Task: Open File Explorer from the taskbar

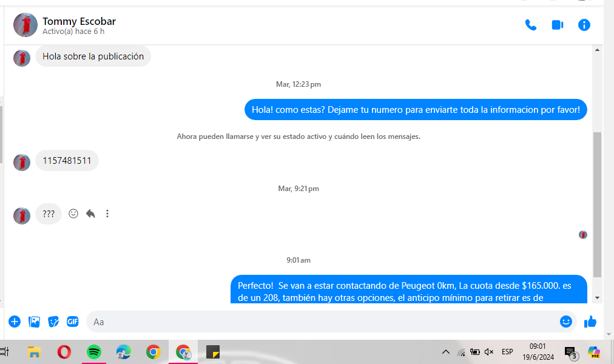Action: coord(35,352)
